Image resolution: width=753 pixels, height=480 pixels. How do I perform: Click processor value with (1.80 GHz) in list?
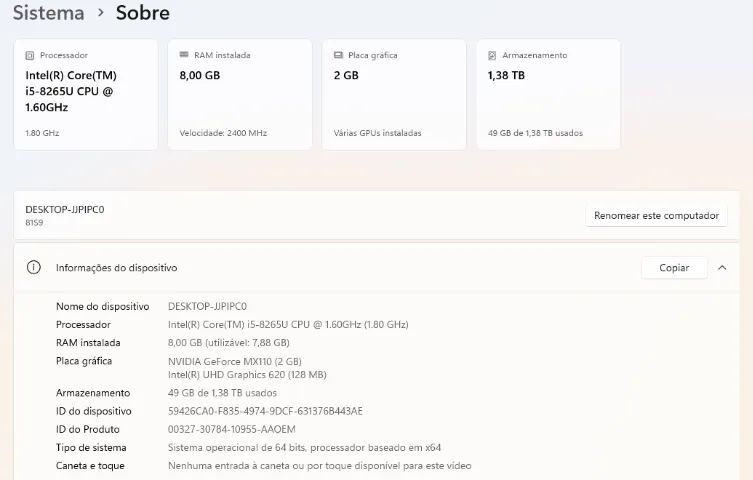[x=288, y=324]
